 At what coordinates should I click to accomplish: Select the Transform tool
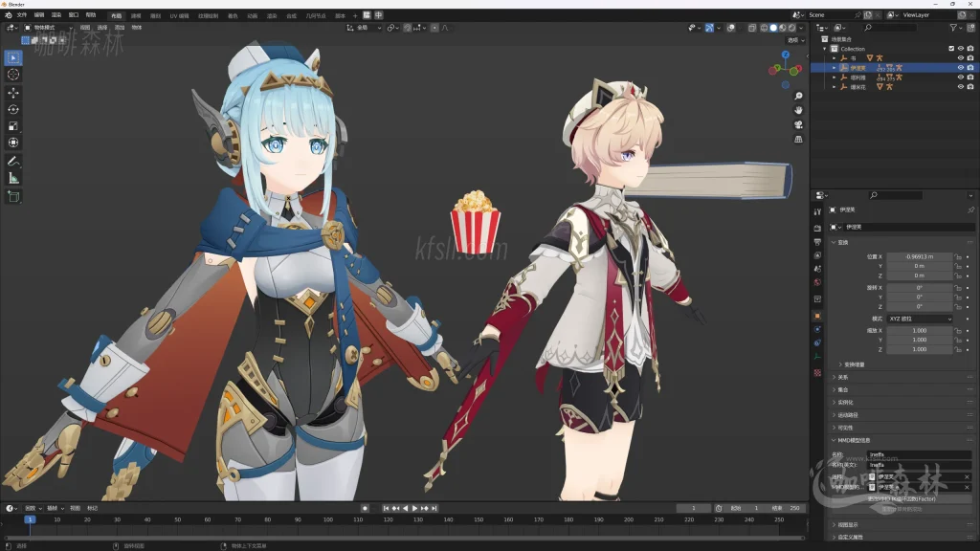point(13,143)
